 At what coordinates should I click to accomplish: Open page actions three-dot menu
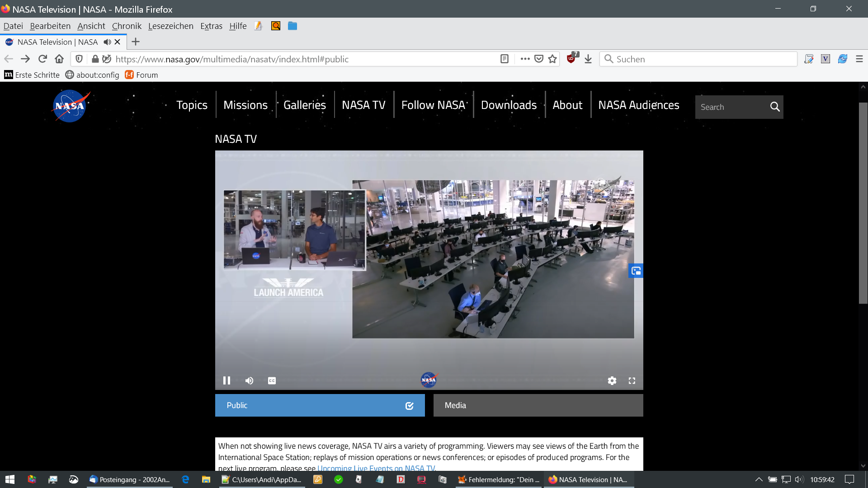pos(524,59)
